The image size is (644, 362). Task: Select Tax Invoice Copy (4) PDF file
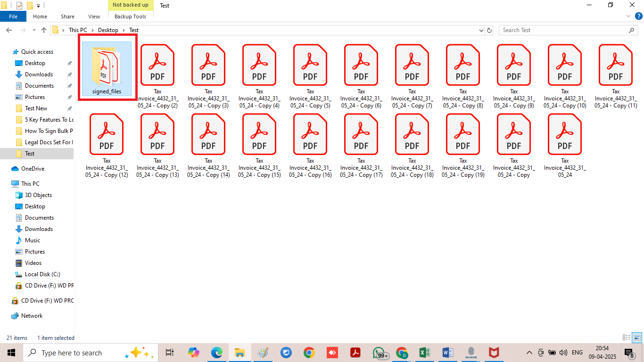[259, 76]
